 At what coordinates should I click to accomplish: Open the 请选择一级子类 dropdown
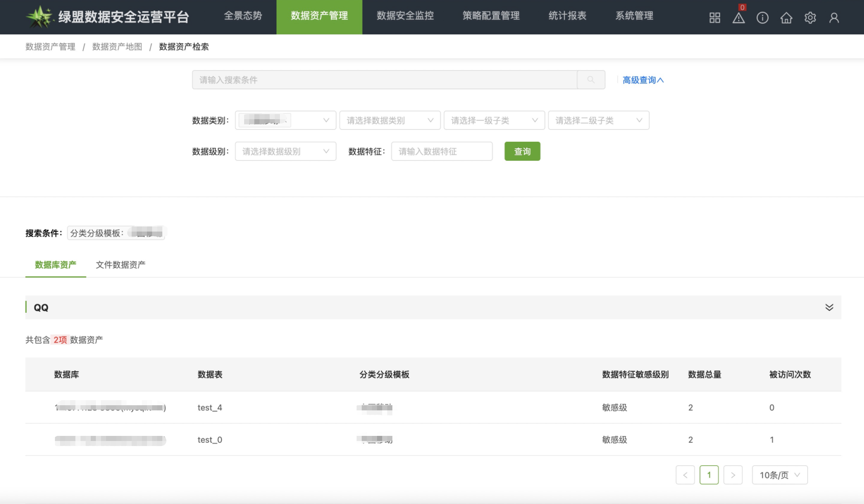(x=494, y=120)
